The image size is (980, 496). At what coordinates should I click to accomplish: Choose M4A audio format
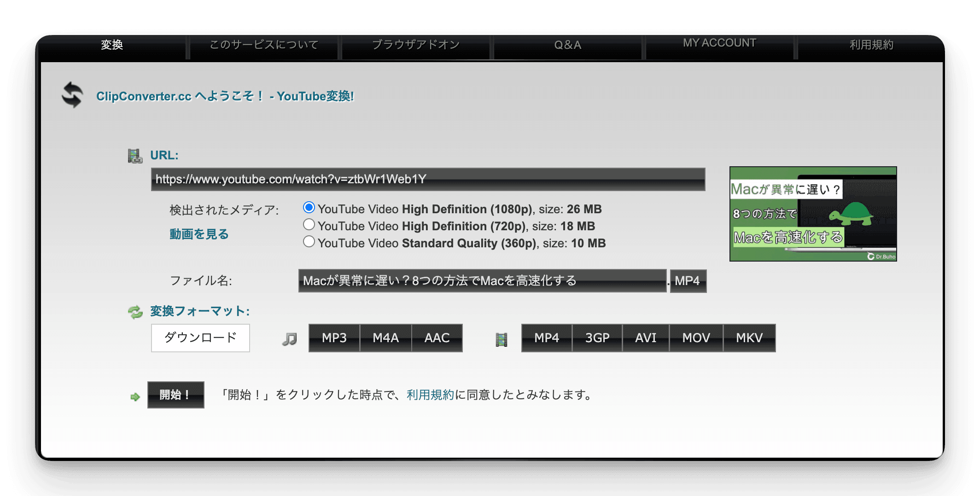(x=386, y=338)
